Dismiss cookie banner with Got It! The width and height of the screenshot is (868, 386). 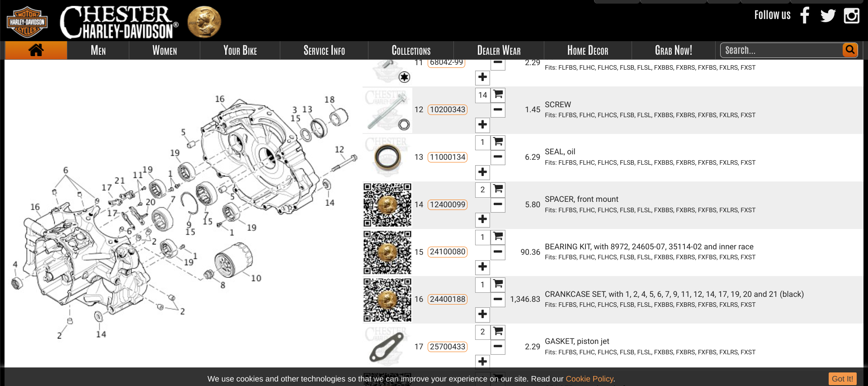click(x=842, y=379)
